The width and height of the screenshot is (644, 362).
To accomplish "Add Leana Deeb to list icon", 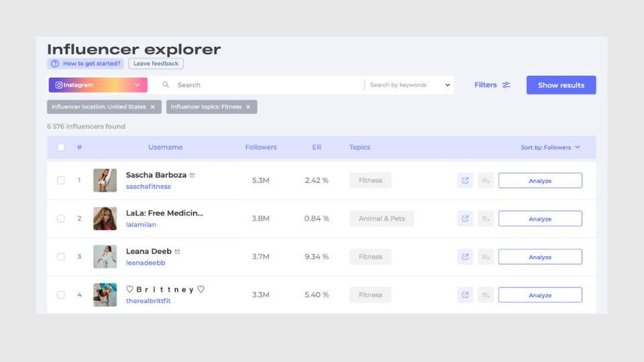I will (486, 257).
